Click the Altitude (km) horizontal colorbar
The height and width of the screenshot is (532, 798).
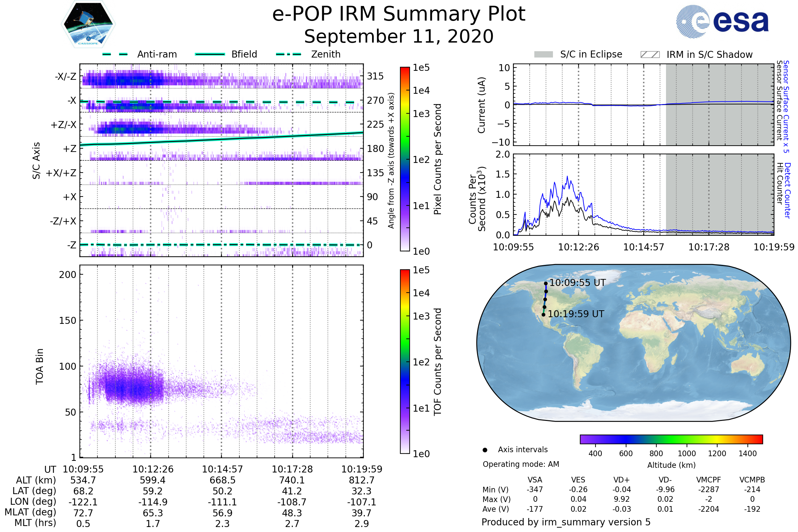coord(671,439)
